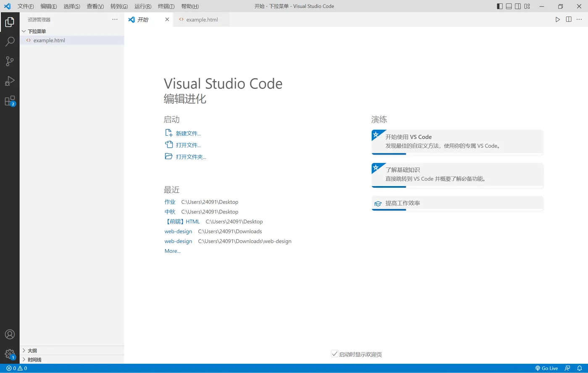
Task: Select the 开始 welcome tab
Action: (149, 20)
